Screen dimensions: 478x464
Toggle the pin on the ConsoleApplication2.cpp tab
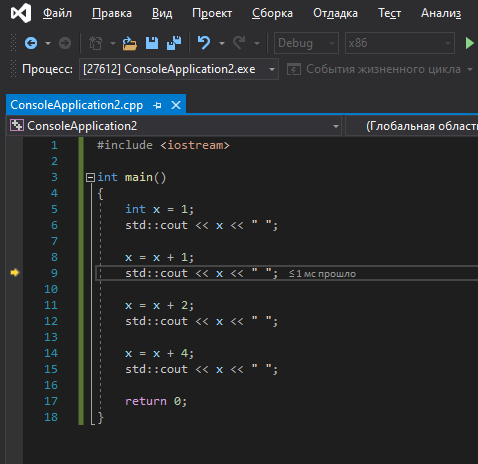tap(157, 106)
